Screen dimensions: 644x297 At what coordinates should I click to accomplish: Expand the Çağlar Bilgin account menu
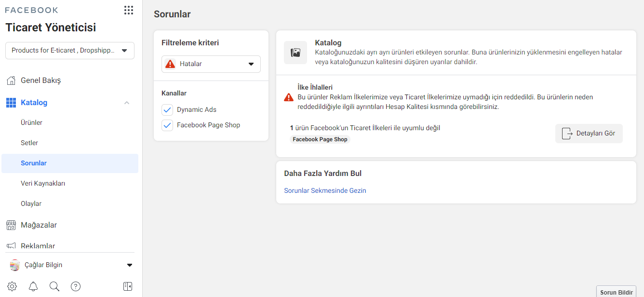129,265
